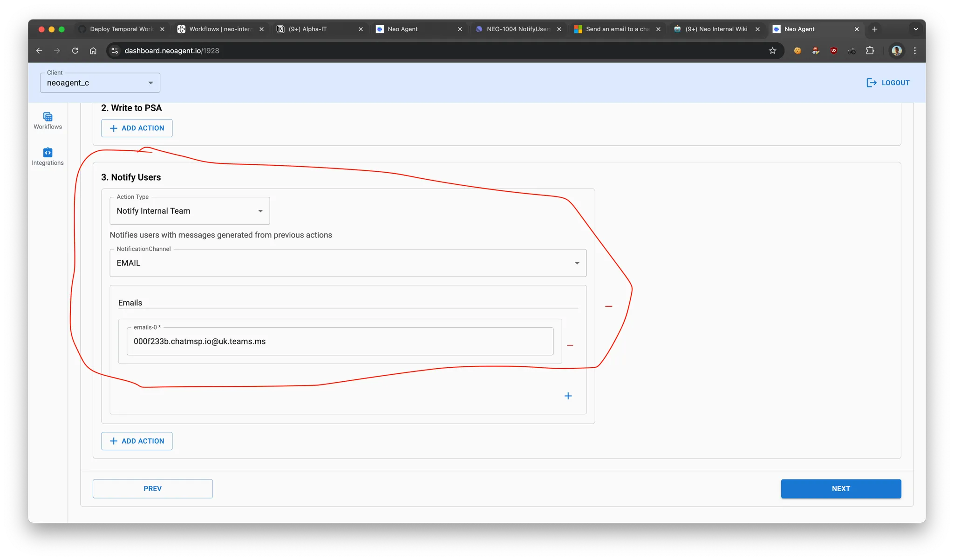Go to homepage with the home icon
954x560 pixels.
pos(93,51)
